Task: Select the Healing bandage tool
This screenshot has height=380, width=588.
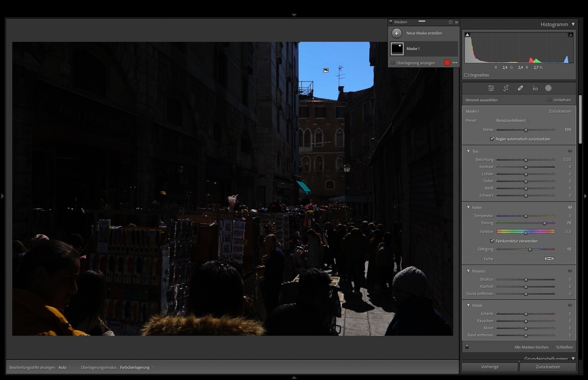Action: pyautogui.click(x=520, y=88)
